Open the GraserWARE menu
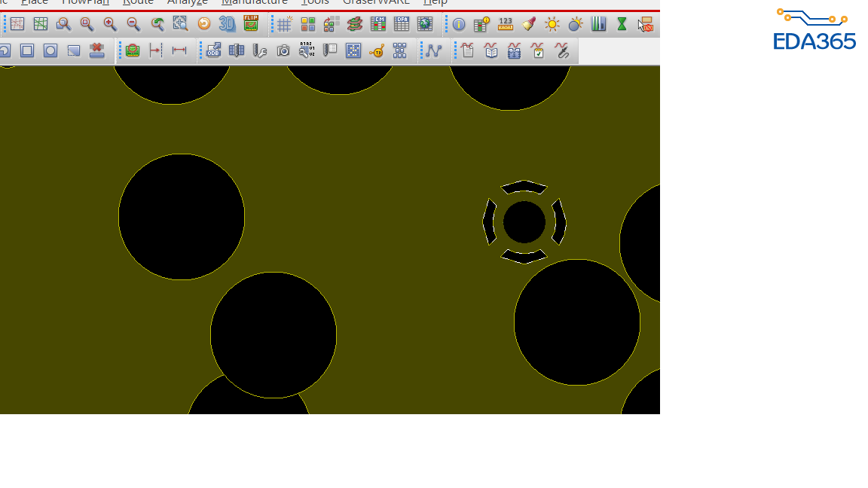This screenshot has width=868, height=488. (376, 2)
